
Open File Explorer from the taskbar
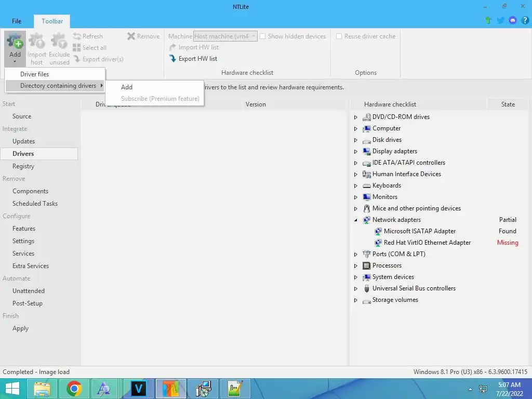42,389
